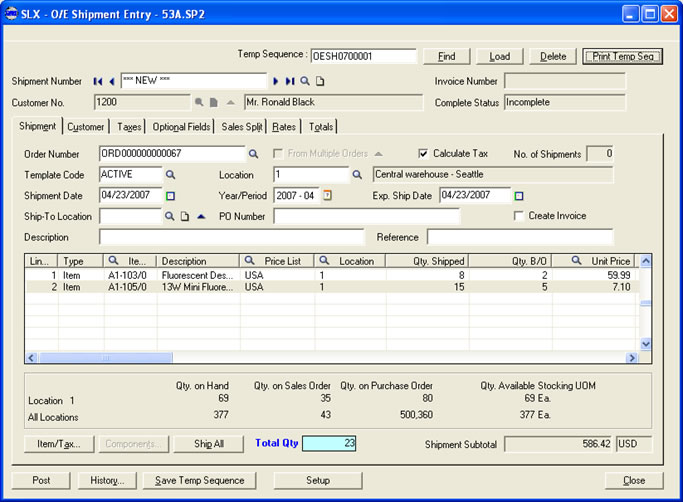Click into PO Number field
683x502 pixels.
(x=367, y=216)
